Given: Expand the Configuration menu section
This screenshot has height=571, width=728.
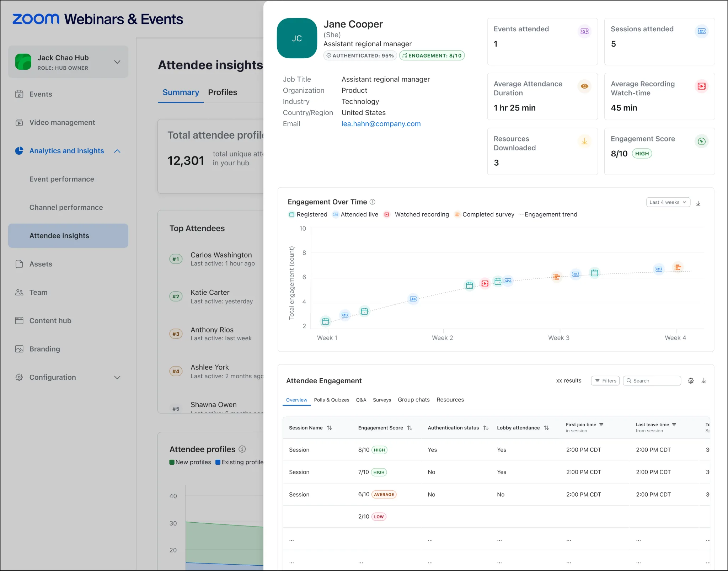Looking at the screenshot, I should click(x=117, y=378).
